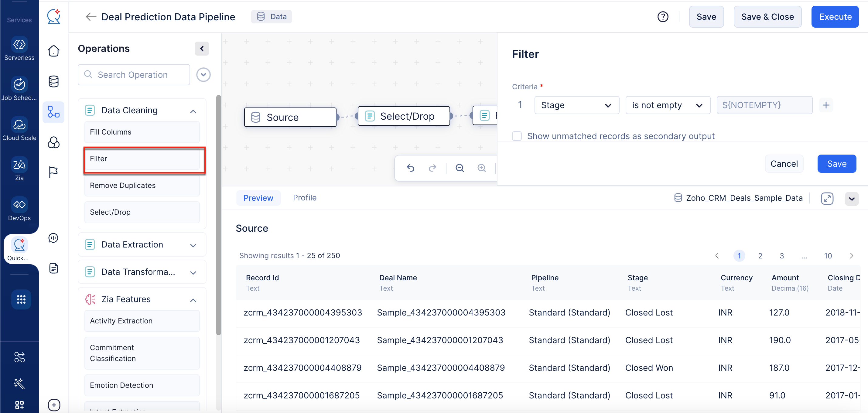
Task: Switch to the Profile tab
Action: click(305, 198)
